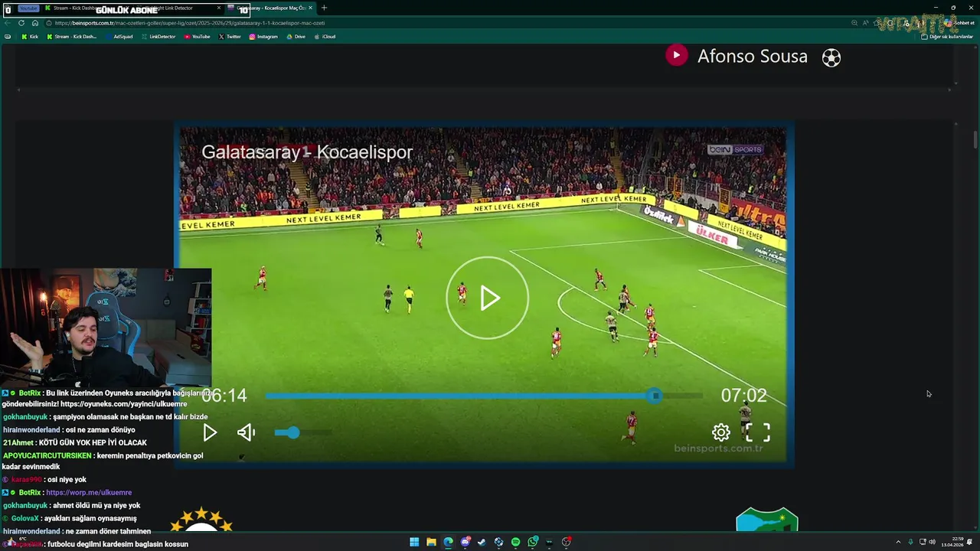Click the zoom magnifier icon in address bar
The height and width of the screenshot is (551, 980).
854,23
